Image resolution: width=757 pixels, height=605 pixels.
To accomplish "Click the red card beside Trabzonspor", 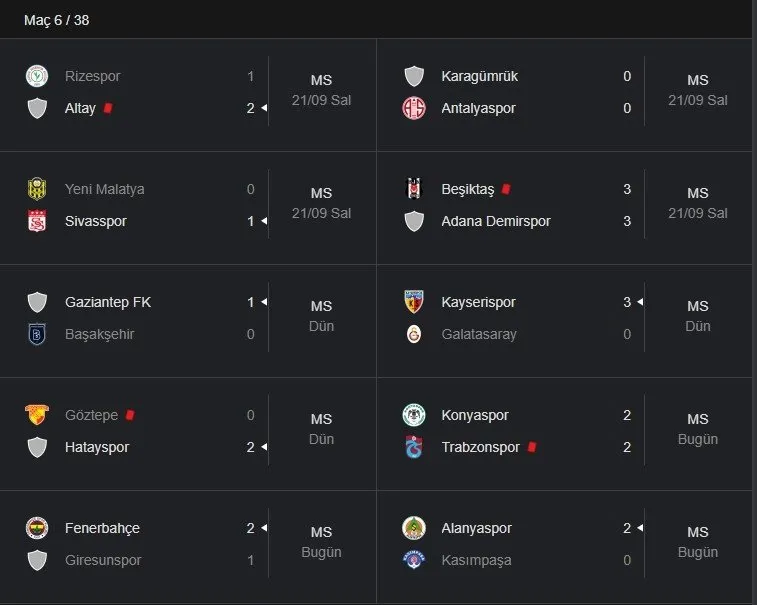I will [532, 447].
